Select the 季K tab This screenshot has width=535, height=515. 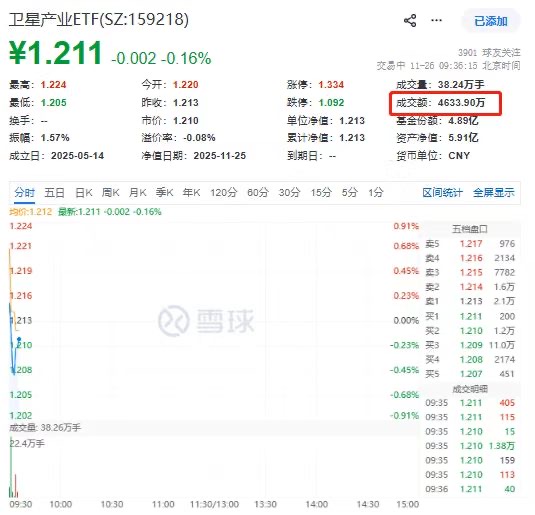point(164,192)
